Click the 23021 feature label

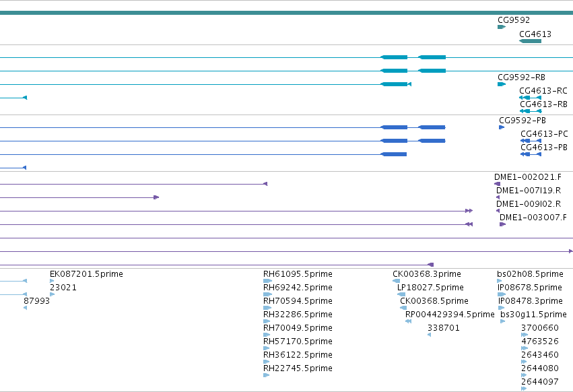[x=63, y=288]
